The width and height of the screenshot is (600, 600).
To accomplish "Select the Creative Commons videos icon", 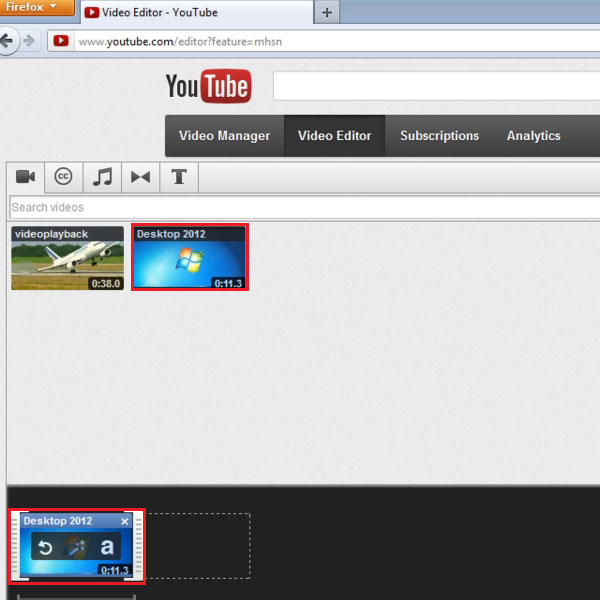I will [x=64, y=177].
